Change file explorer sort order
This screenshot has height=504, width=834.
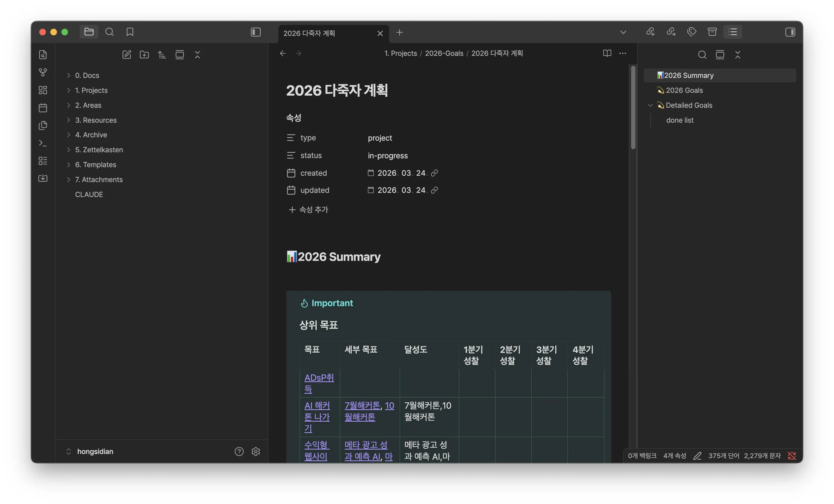point(162,54)
